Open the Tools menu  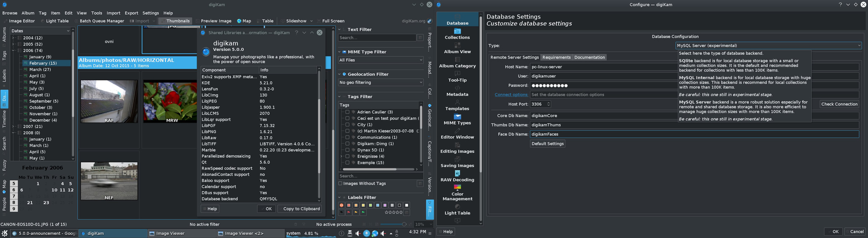(97, 13)
